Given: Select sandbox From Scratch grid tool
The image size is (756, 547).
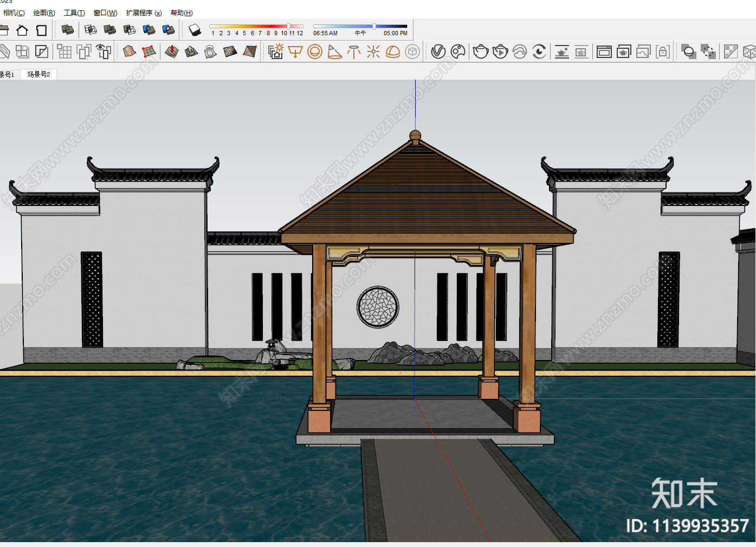Looking at the screenshot, I should point(149,52).
